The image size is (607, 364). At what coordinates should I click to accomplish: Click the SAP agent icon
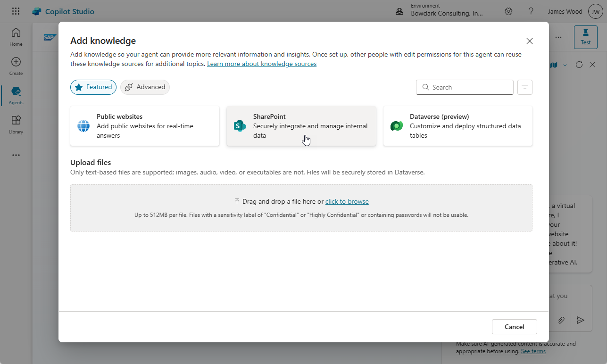point(50,37)
